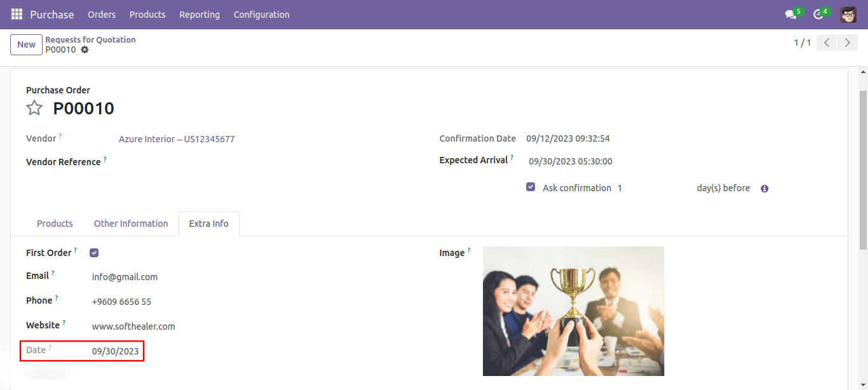Open the apps grid menu icon
868x390 pixels.
(17, 14)
